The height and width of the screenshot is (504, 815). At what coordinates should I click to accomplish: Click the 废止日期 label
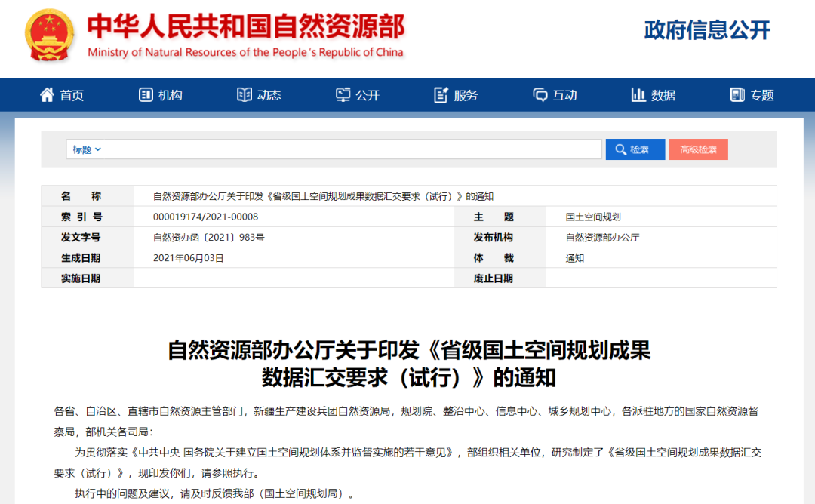[494, 278]
